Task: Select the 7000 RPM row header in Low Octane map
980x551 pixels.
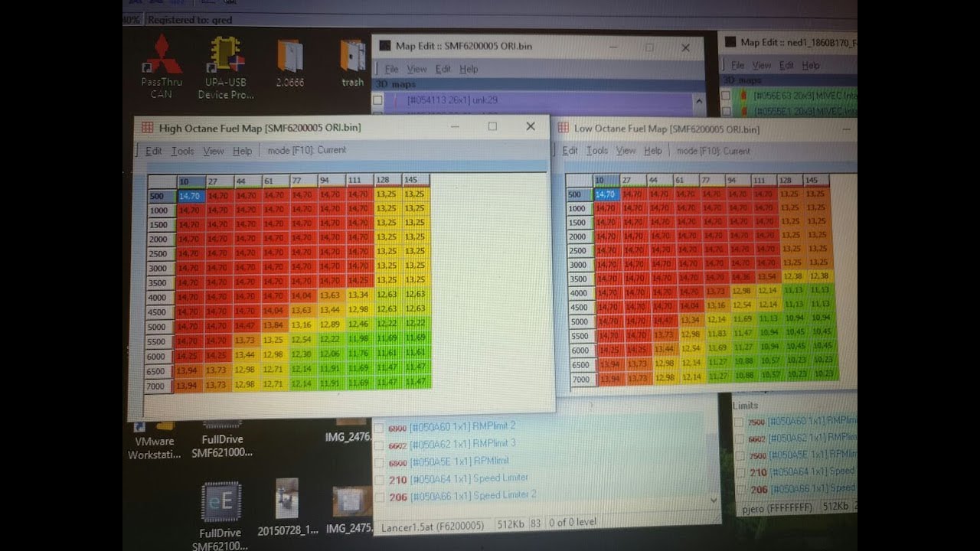Action: coord(583,380)
